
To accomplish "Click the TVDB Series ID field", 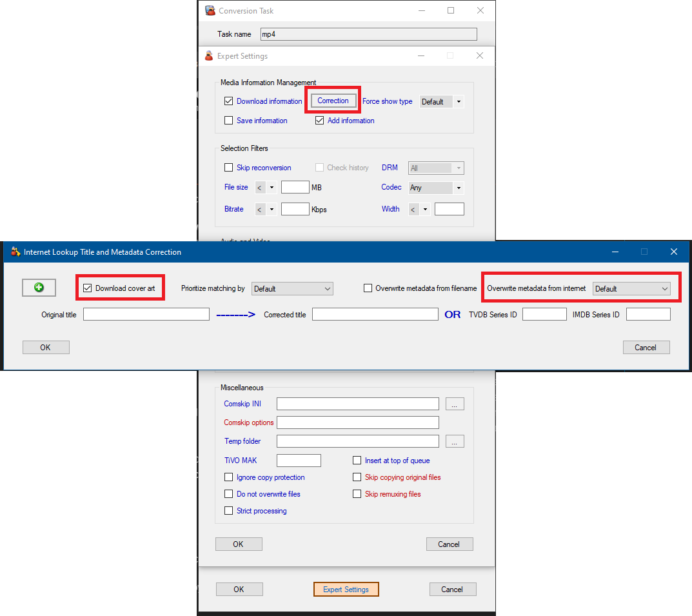I will pos(544,315).
